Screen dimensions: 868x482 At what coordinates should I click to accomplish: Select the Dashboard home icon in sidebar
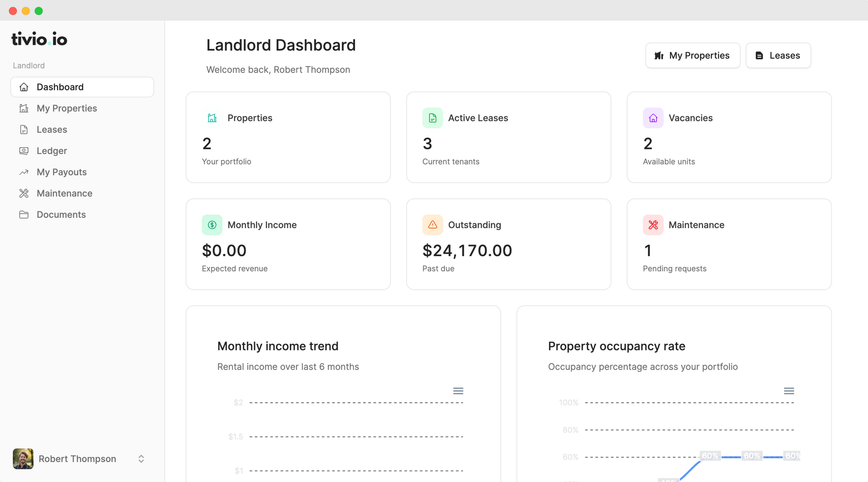pyautogui.click(x=24, y=87)
